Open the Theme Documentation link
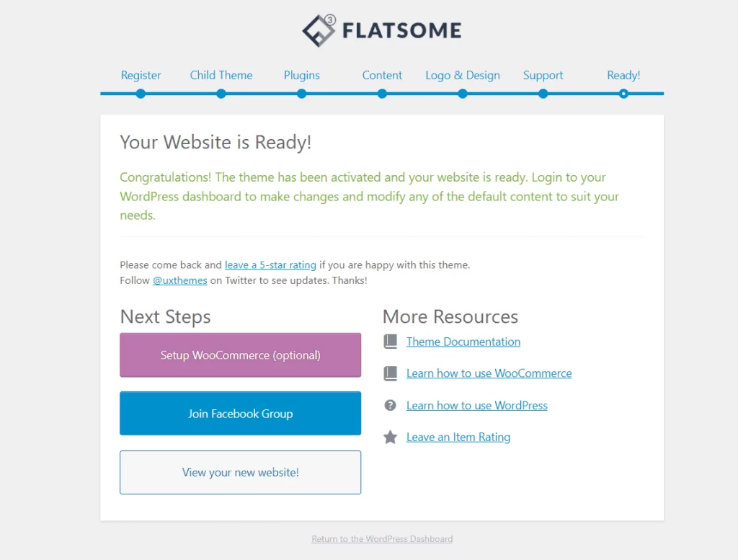The width and height of the screenshot is (738, 560). (x=463, y=341)
